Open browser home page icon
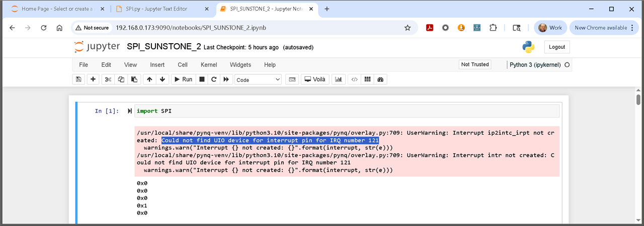Image resolution: width=644 pixels, height=226 pixels. [x=59, y=28]
